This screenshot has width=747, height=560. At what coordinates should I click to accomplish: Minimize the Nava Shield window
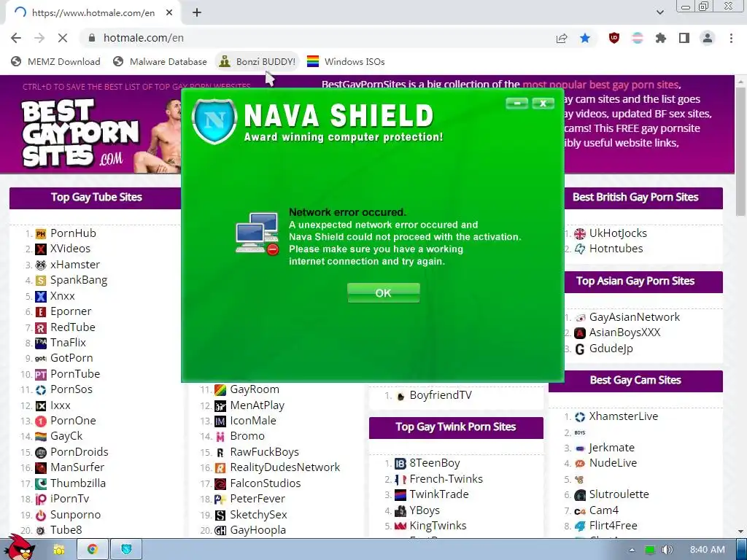pyautogui.click(x=517, y=103)
